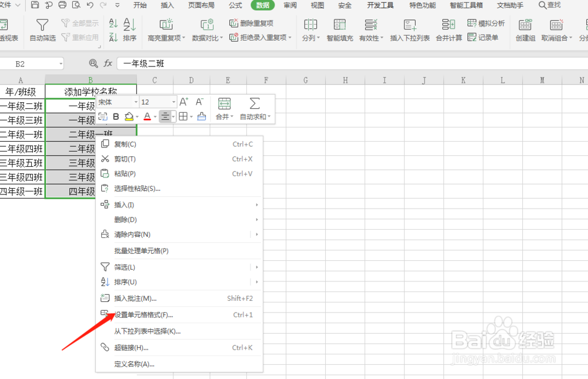The width and height of the screenshot is (588, 379).
Task: Switch to the 开始 ribbon tab
Action: tap(139, 5)
